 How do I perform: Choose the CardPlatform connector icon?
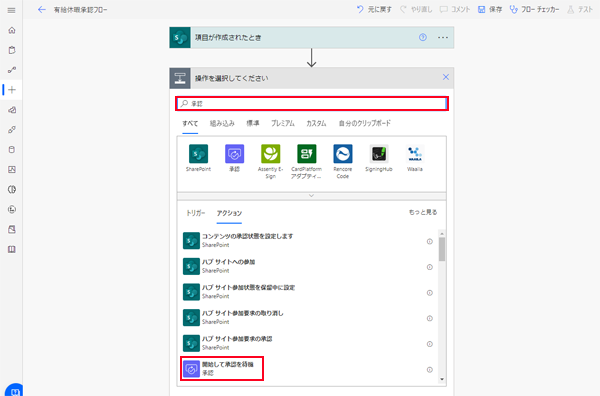coord(307,154)
